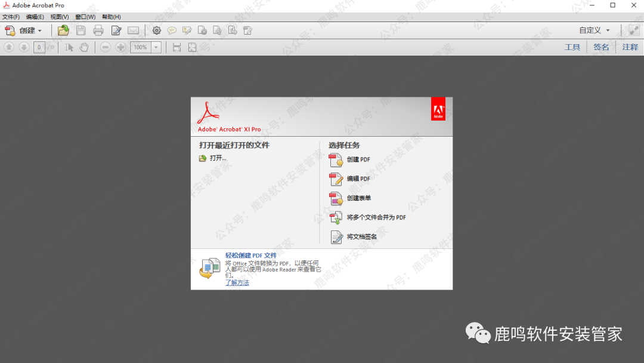Open the 视图(V) menu
This screenshot has height=363, width=644.
point(60,17)
